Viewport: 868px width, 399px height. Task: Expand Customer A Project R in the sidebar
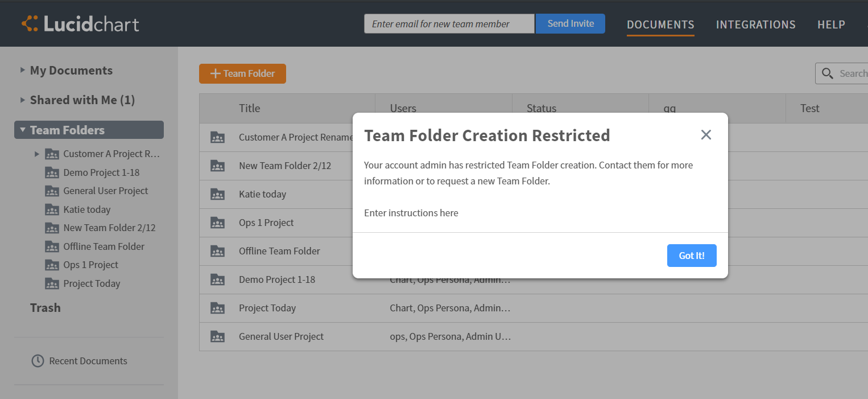[38, 154]
